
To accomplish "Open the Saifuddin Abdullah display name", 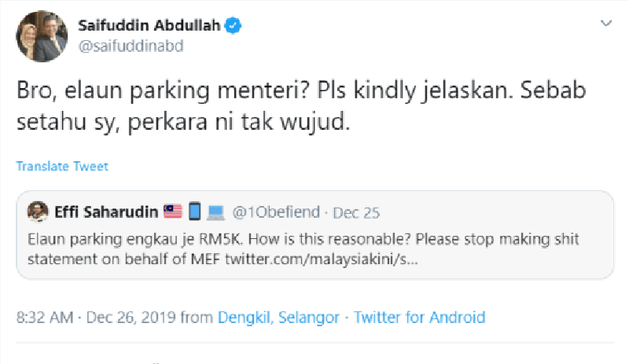I will (x=149, y=26).
